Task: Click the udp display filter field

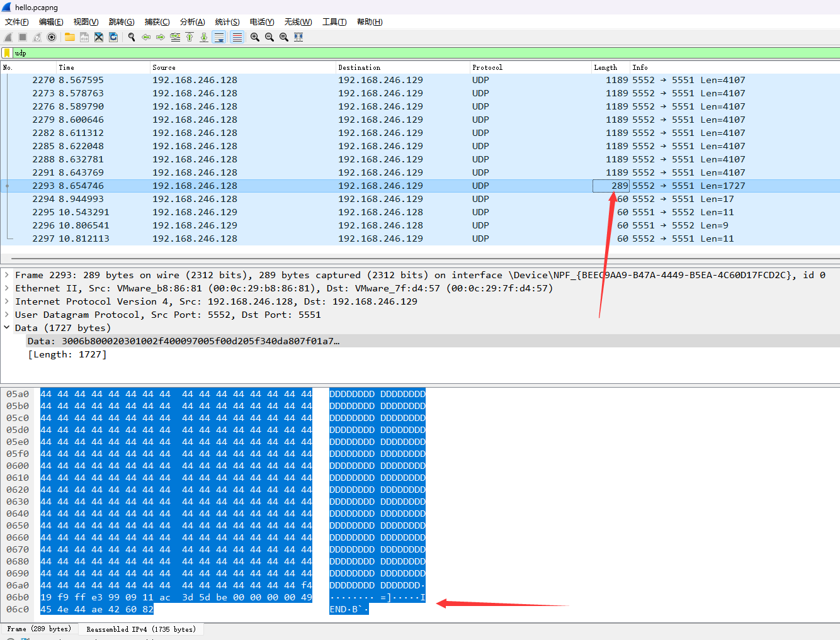Action: 426,53
